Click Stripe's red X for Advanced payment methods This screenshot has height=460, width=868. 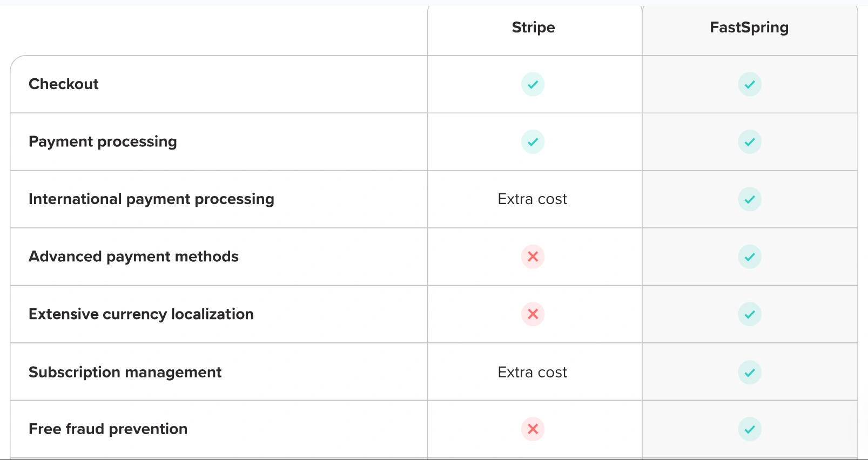pos(533,256)
